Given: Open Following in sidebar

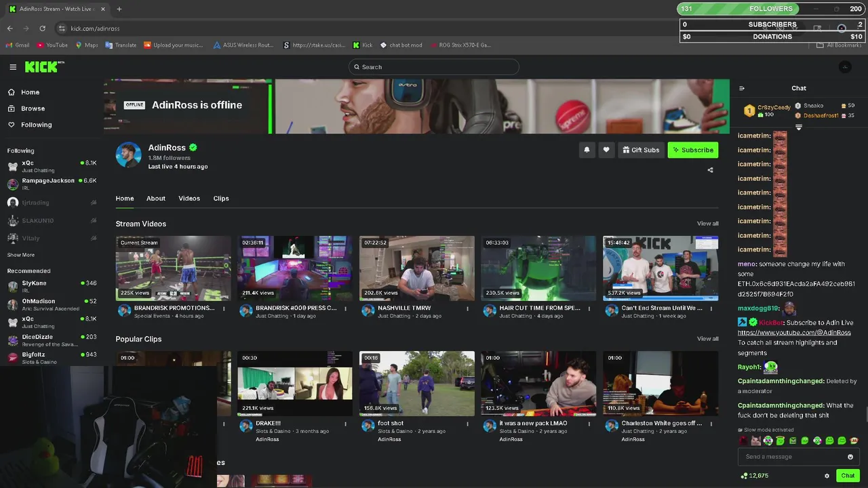Looking at the screenshot, I should [30, 125].
